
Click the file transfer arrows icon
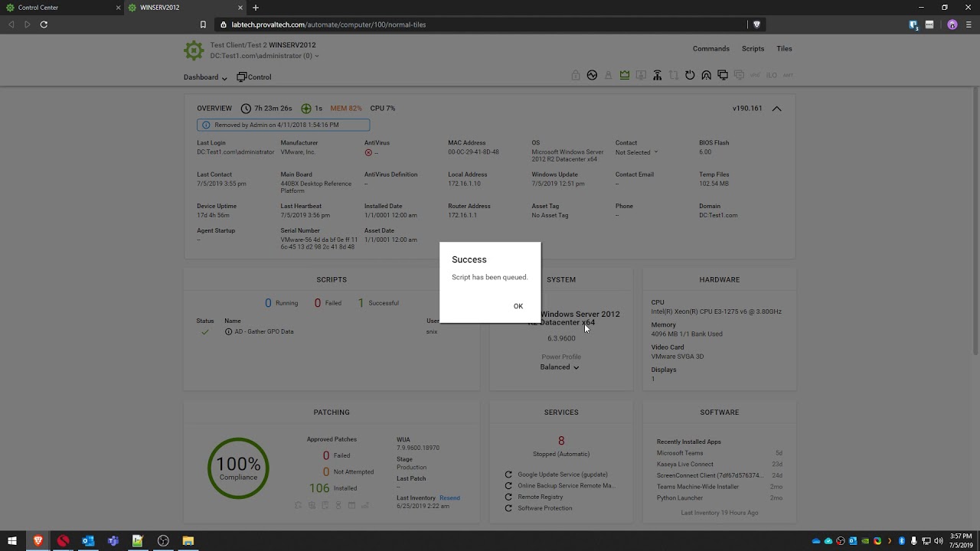pyautogui.click(x=674, y=75)
